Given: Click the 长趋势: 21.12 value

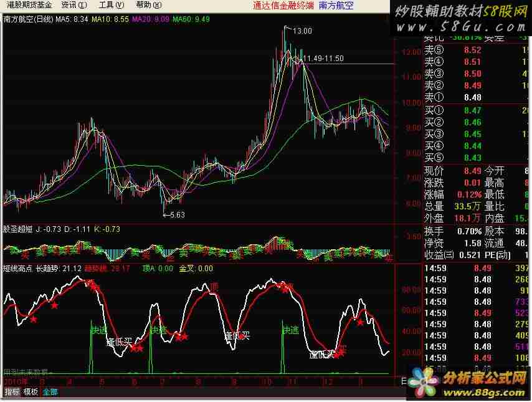Looking at the screenshot, I should (59, 269).
